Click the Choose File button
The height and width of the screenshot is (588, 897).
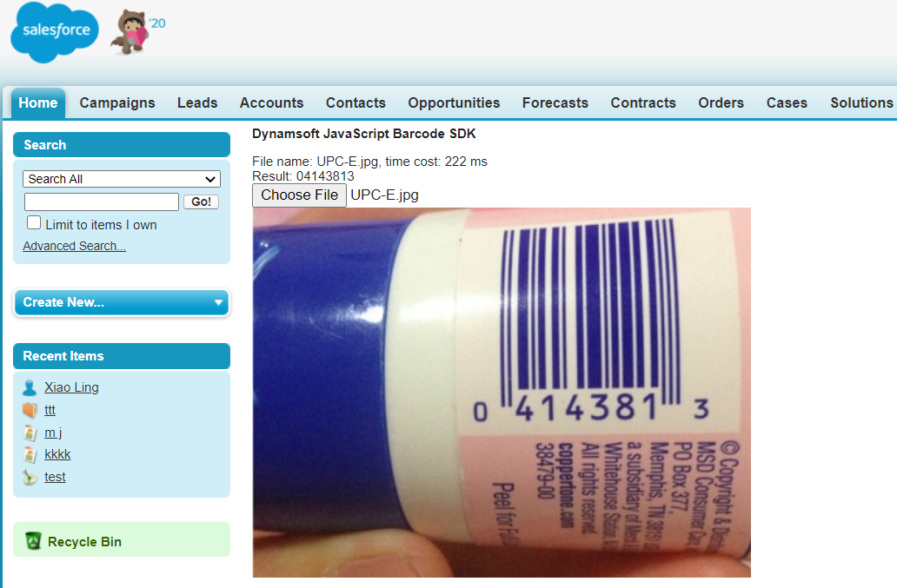[x=299, y=195]
